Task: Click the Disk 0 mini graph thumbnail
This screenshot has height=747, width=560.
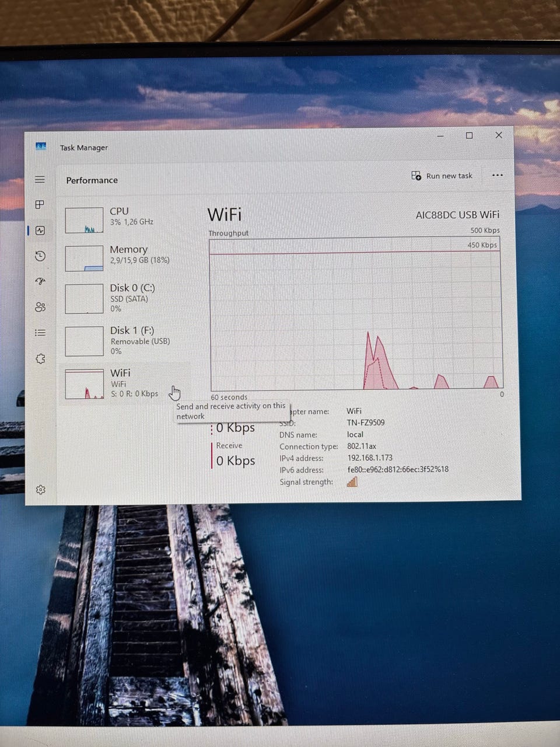Action: (x=84, y=299)
